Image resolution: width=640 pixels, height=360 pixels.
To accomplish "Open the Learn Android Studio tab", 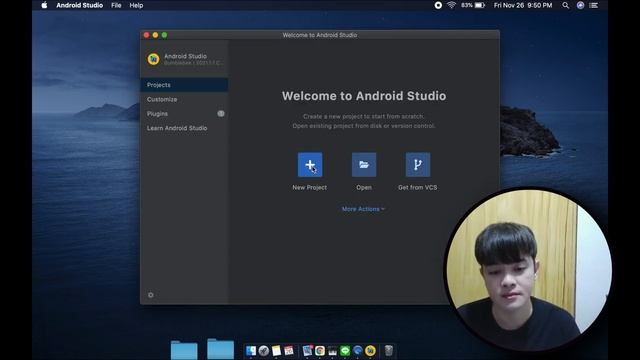I will coord(184,128).
